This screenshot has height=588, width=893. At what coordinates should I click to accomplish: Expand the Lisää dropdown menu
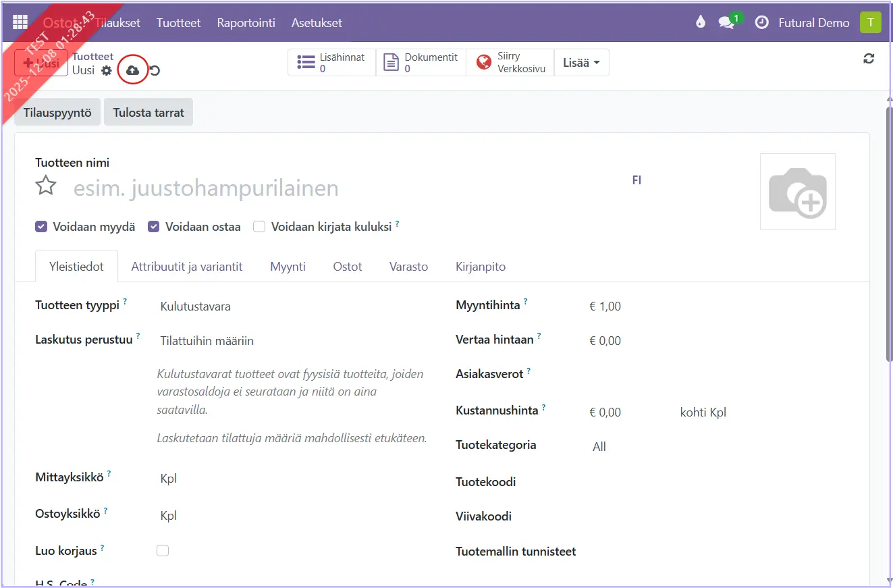[581, 63]
